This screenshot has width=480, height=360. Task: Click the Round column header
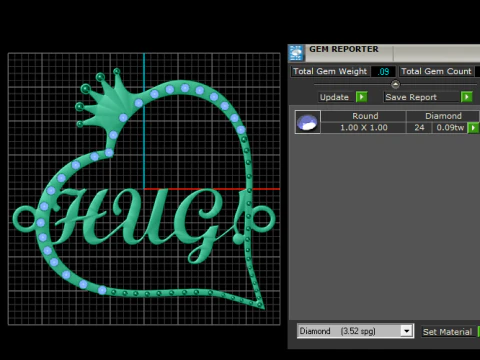tap(365, 116)
